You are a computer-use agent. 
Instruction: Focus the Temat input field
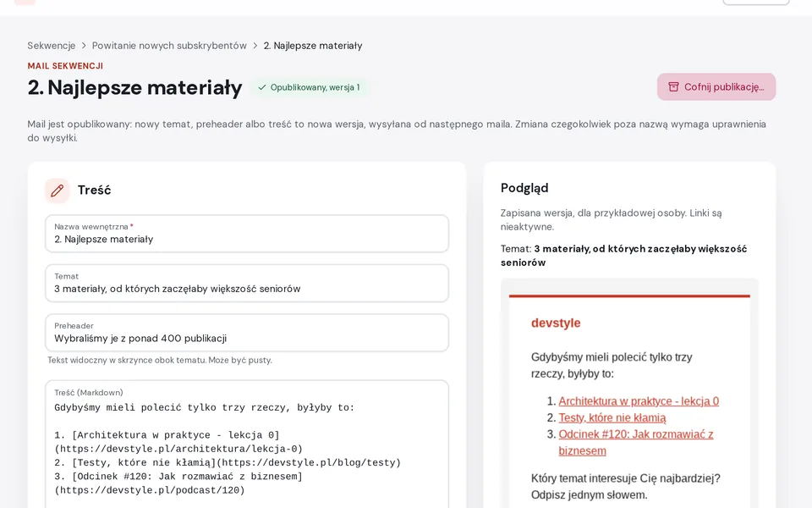coord(247,283)
